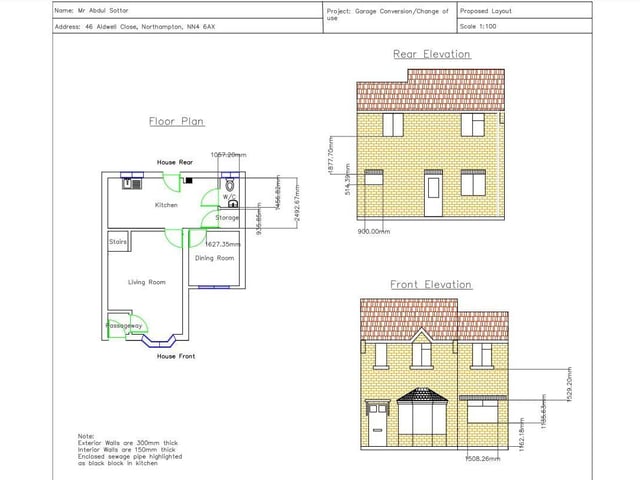Click the '1508.26mm' dimension
640x480 pixels.
(482, 459)
